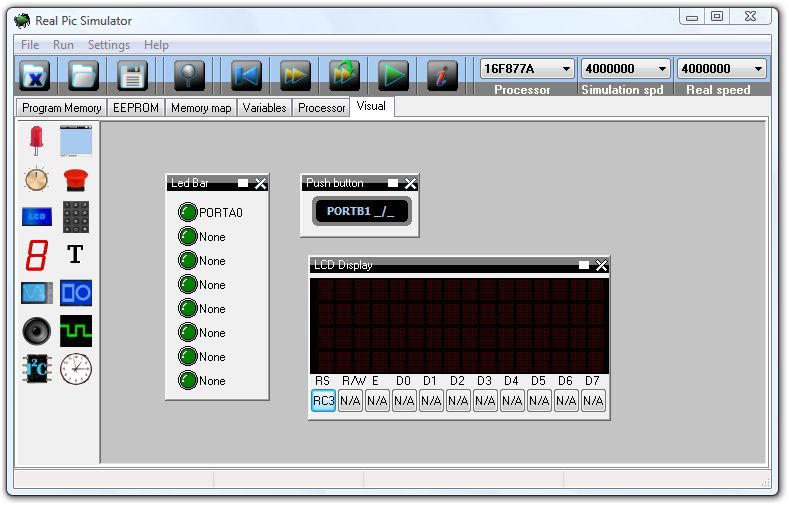
Task: Add the potentiometer knob component
Action: pos(37,180)
